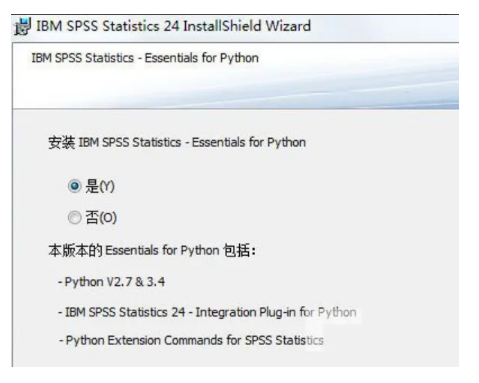Click 'IBM SPSS Statistics' in banner subtitle
The width and height of the screenshot is (479, 383).
83,58
